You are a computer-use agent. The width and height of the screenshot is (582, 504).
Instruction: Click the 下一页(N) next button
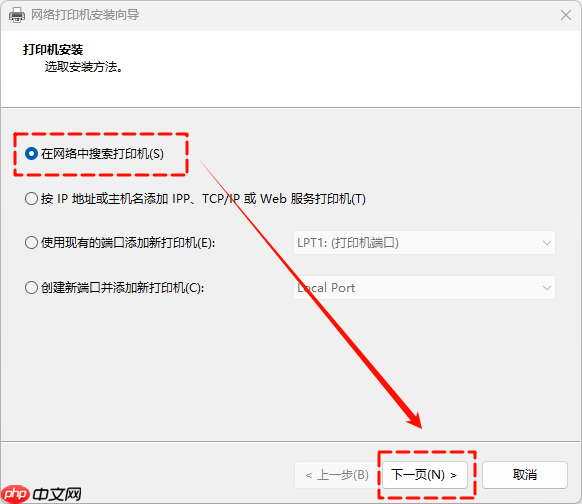pyautogui.click(x=424, y=475)
